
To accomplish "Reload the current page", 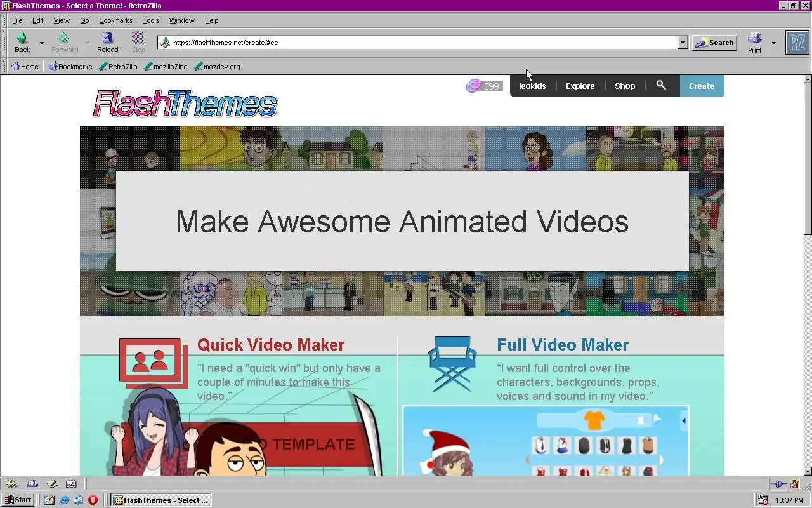I will click(107, 43).
